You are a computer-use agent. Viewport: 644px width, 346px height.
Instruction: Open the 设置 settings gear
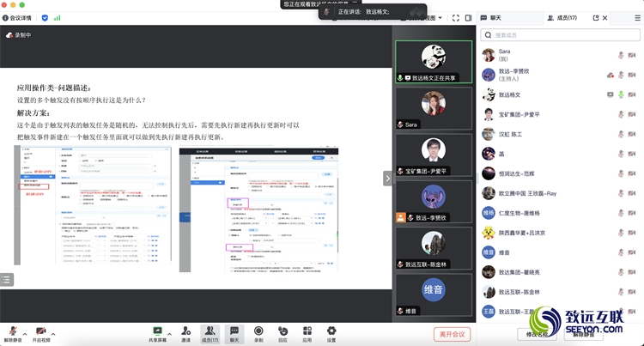point(331,331)
